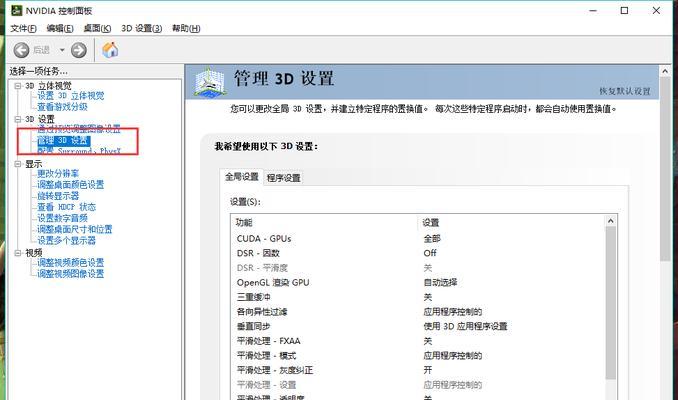Open 设置数字音频 task
This screenshot has width=678, height=400.
click(x=62, y=218)
